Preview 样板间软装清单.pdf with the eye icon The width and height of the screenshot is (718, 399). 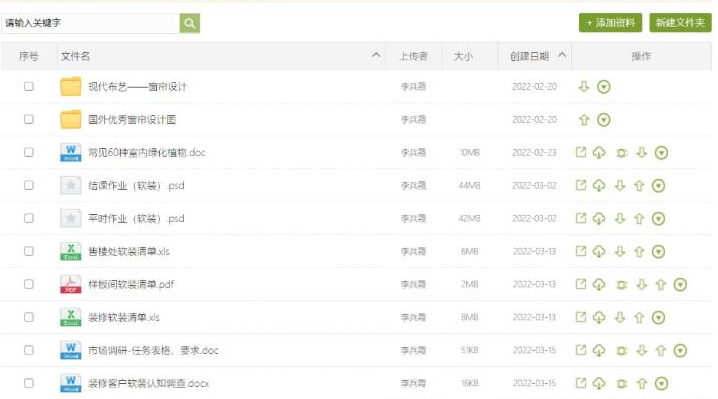tap(621, 285)
